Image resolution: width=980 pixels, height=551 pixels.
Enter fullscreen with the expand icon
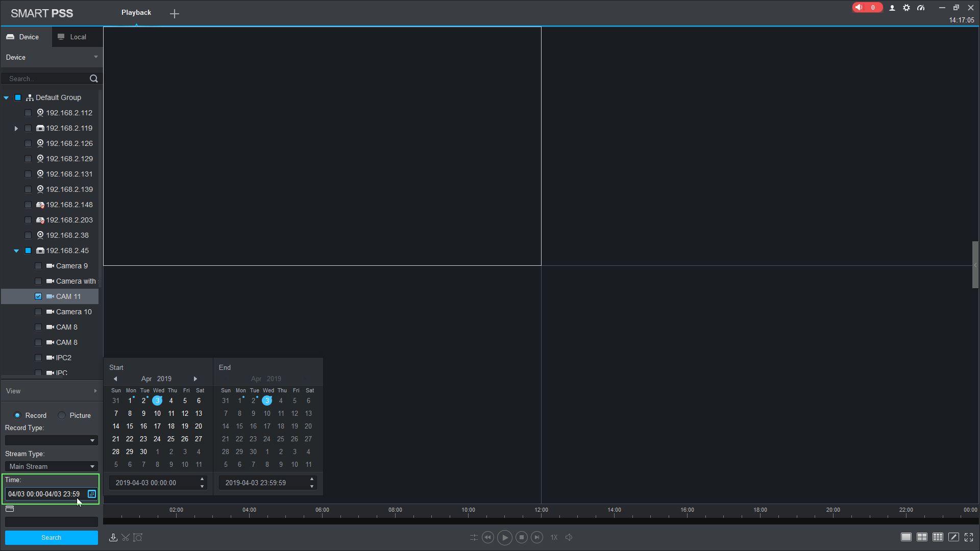(969, 537)
